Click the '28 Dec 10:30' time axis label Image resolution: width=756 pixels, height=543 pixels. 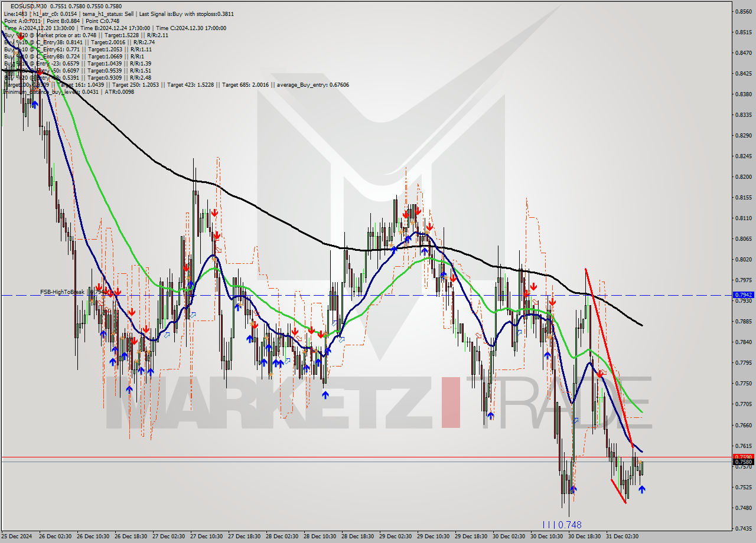tap(320, 537)
